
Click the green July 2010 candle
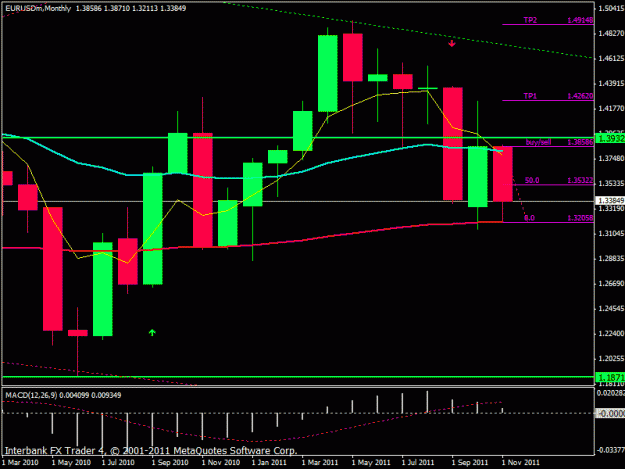pyautogui.click(x=102, y=289)
